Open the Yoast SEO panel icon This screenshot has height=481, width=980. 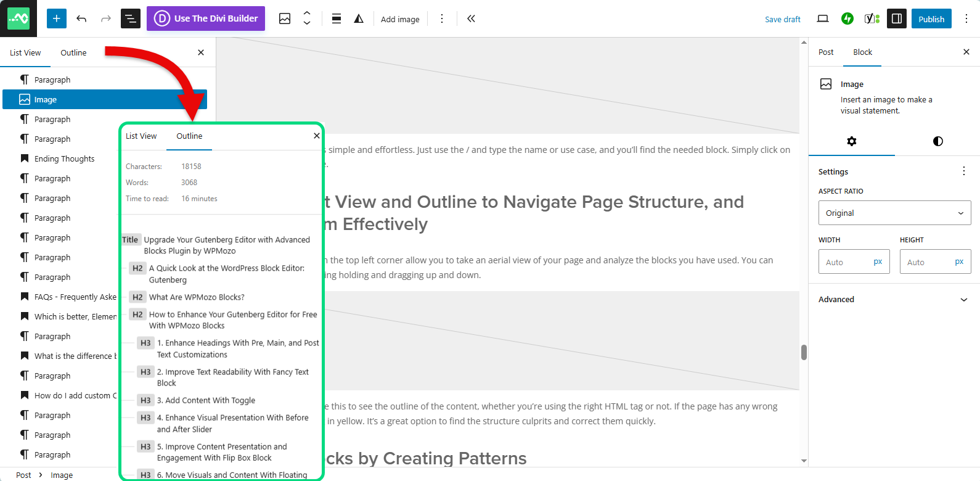872,18
